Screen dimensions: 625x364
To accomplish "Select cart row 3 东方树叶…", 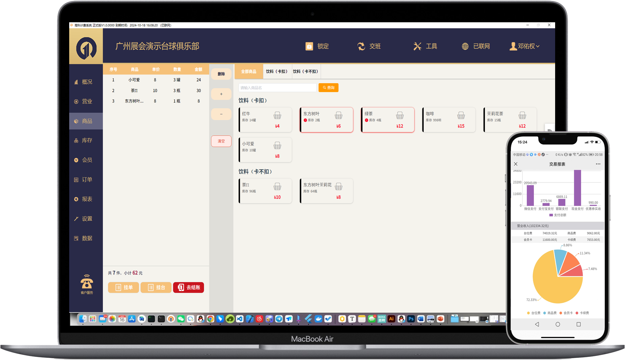I will click(x=156, y=101).
